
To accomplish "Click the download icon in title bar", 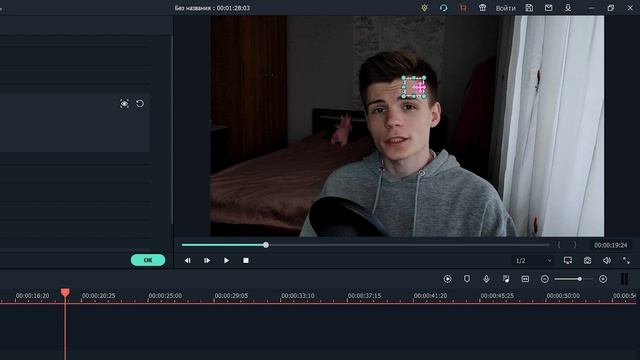I will [568, 8].
